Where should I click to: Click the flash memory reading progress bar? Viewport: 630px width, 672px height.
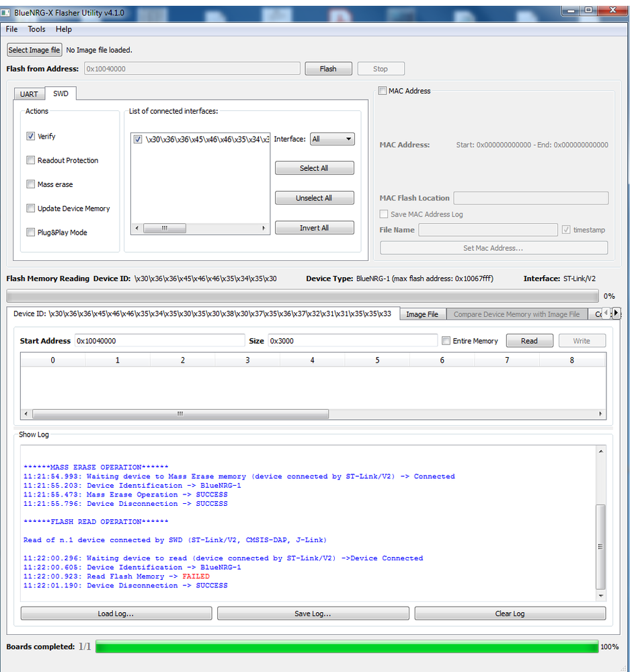303,296
